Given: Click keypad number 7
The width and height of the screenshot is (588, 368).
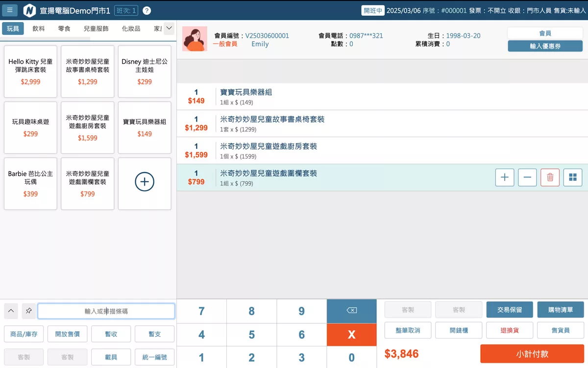Looking at the screenshot, I should click(201, 311).
